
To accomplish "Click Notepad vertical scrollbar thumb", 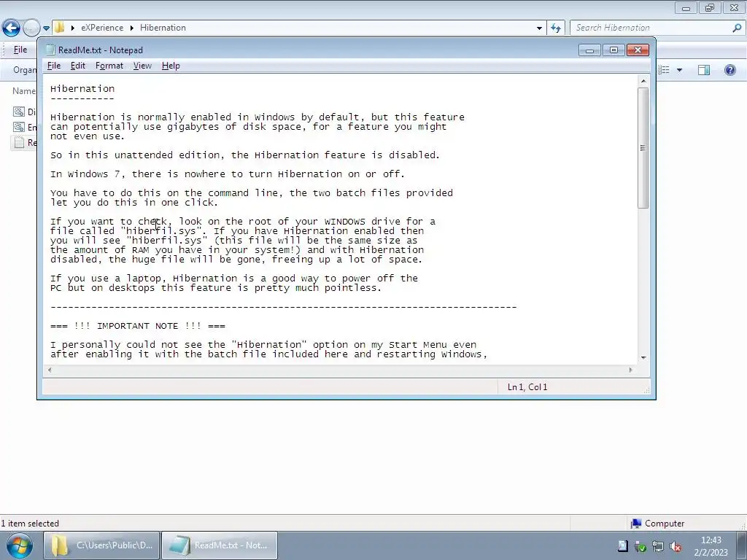I will [x=643, y=147].
